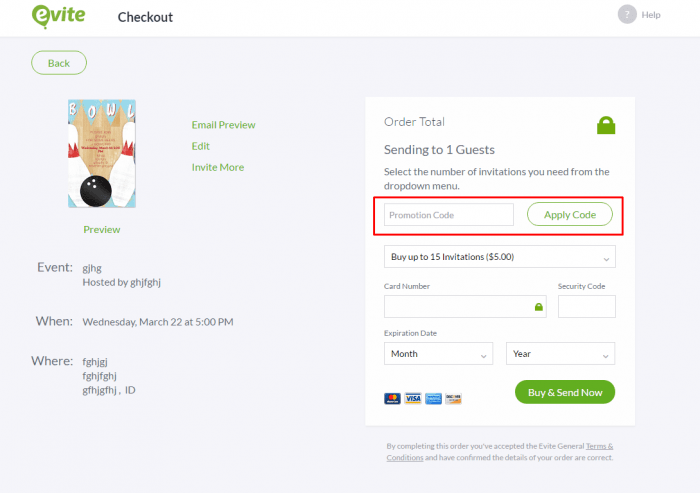Viewport: 700px width, 493px height.
Task: Focus the Promotion Code input field
Action: point(448,215)
